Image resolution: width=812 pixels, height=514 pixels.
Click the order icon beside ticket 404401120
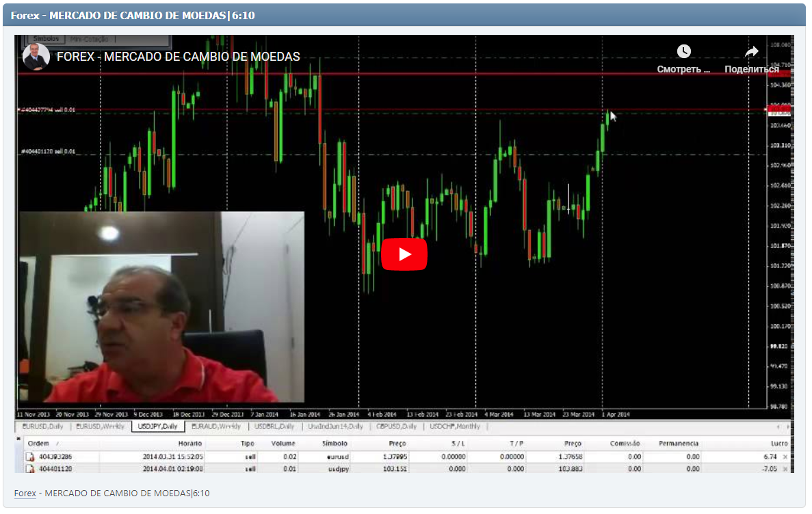coord(29,468)
